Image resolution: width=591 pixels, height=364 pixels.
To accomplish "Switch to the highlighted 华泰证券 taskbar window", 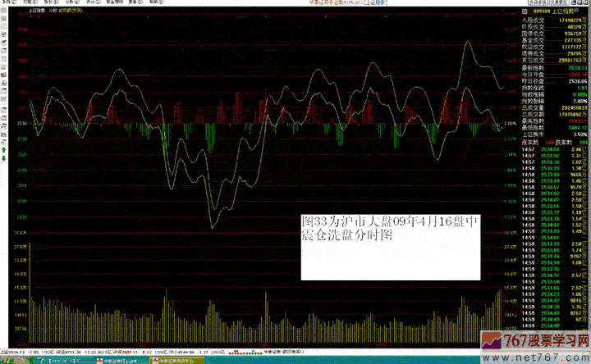I will pyautogui.click(x=177, y=361).
